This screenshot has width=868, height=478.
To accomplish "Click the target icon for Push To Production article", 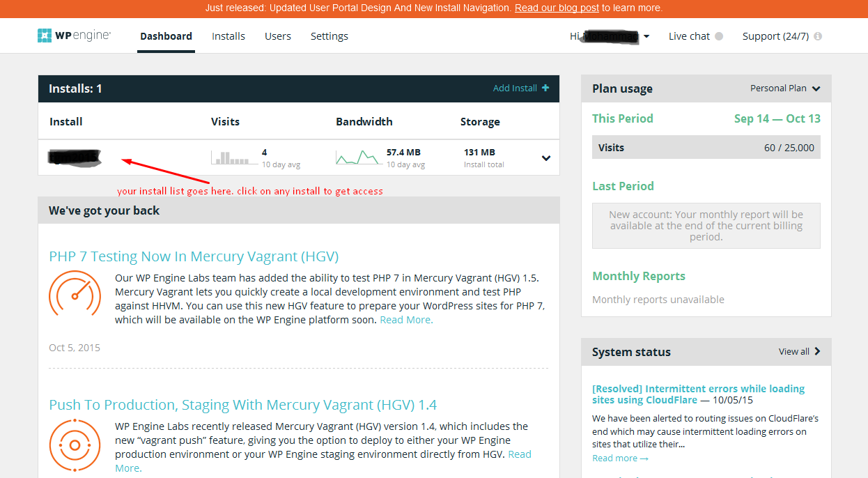I will [x=75, y=445].
